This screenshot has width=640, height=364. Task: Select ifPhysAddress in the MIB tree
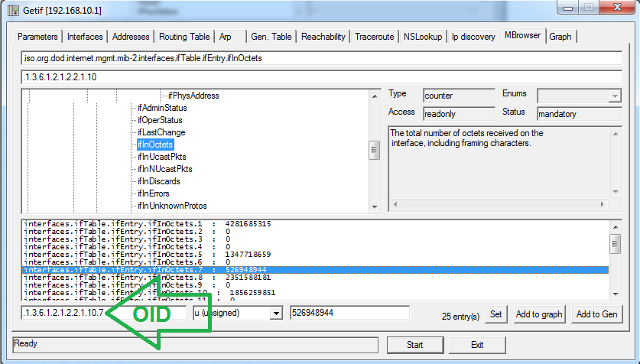pyautogui.click(x=193, y=96)
